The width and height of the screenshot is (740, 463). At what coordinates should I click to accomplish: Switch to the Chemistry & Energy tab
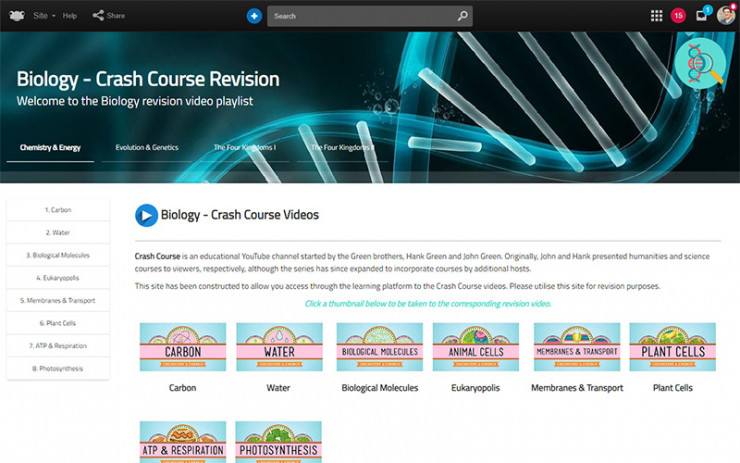coord(50,148)
